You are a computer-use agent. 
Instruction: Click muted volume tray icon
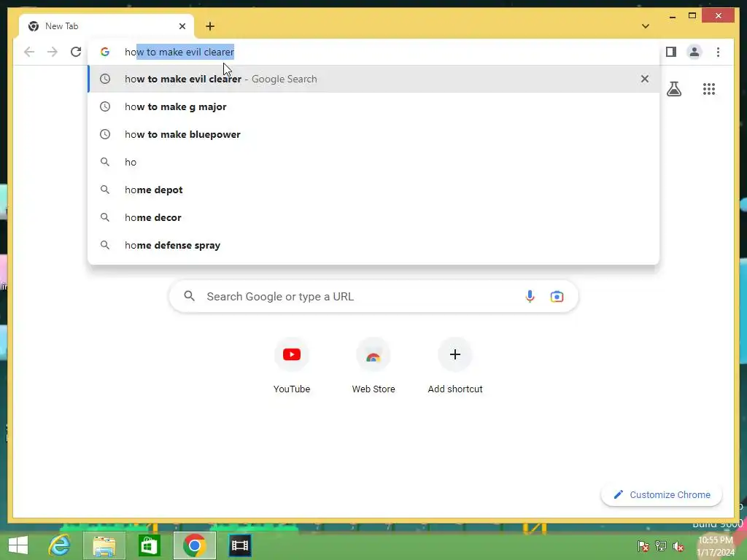[x=678, y=546]
